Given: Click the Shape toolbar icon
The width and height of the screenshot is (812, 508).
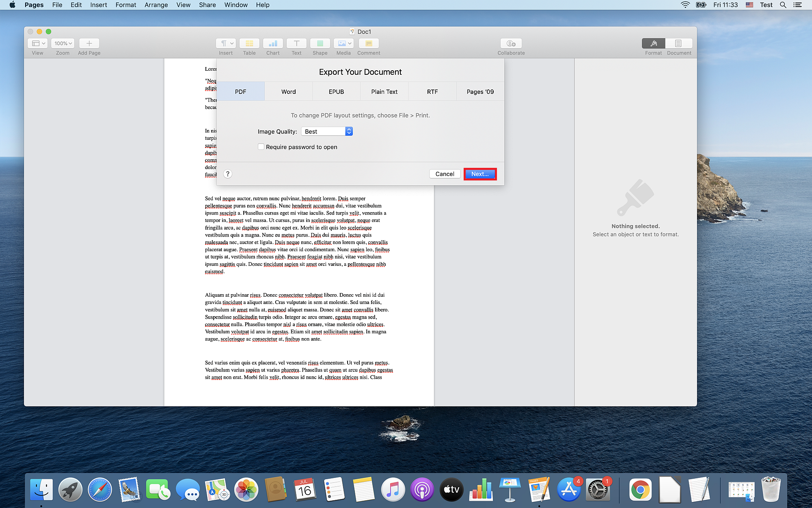Looking at the screenshot, I should tap(320, 43).
